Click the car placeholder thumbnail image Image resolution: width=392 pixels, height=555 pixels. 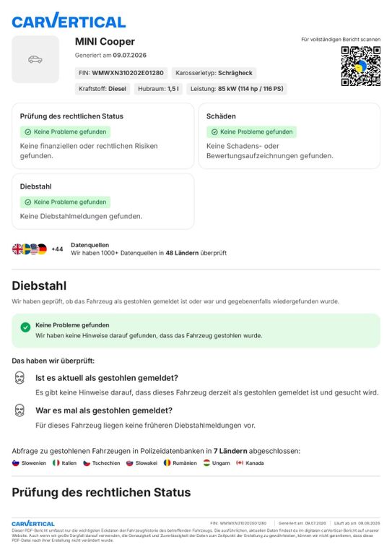click(x=35, y=59)
